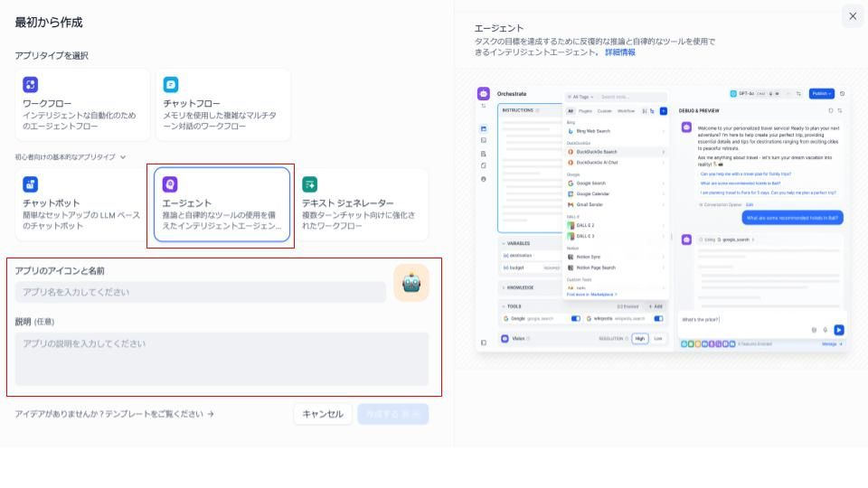Screen dimensions: 868x488
Task: Open the 詳細情報 link
Action: pyautogui.click(x=620, y=52)
